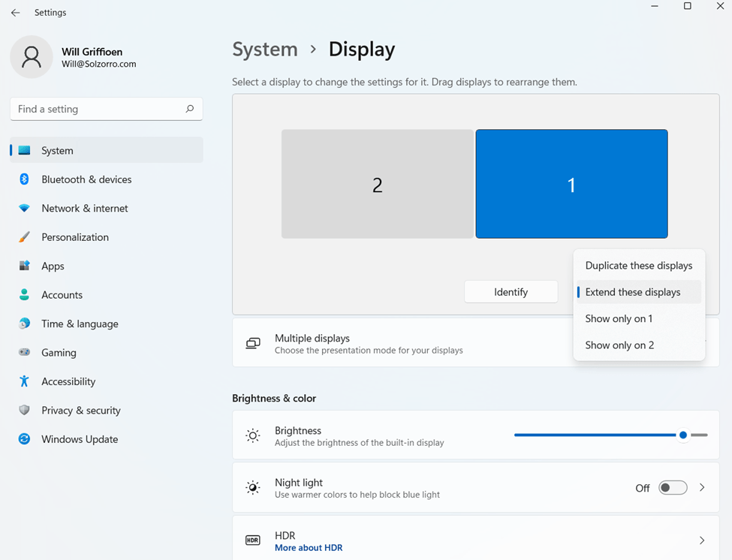
Task: Open Apps label in sidebar
Action: point(53,266)
